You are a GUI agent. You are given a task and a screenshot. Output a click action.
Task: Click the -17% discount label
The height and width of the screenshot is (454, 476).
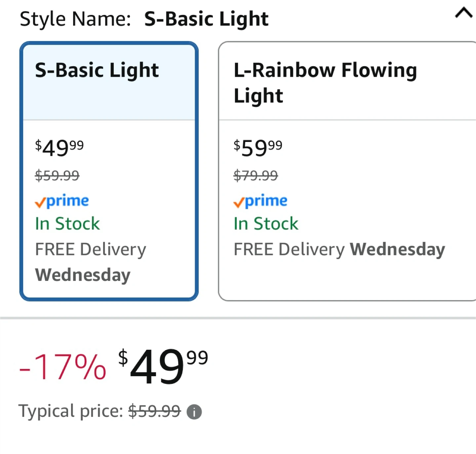tap(62, 367)
